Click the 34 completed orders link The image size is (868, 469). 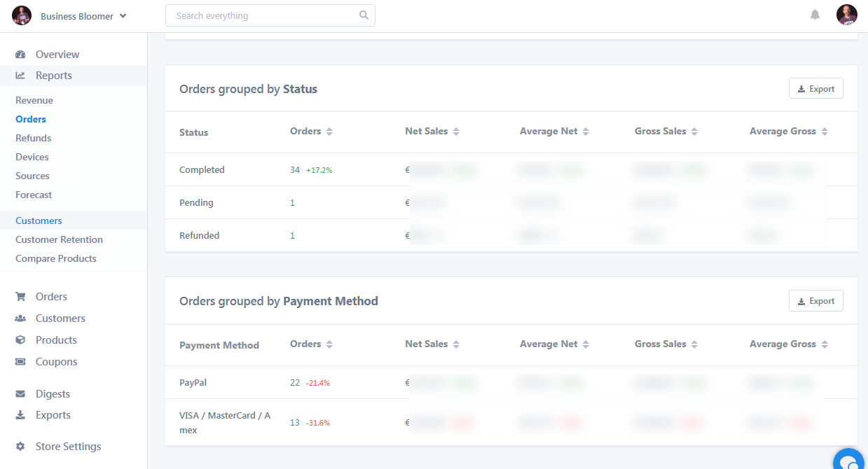click(x=295, y=170)
